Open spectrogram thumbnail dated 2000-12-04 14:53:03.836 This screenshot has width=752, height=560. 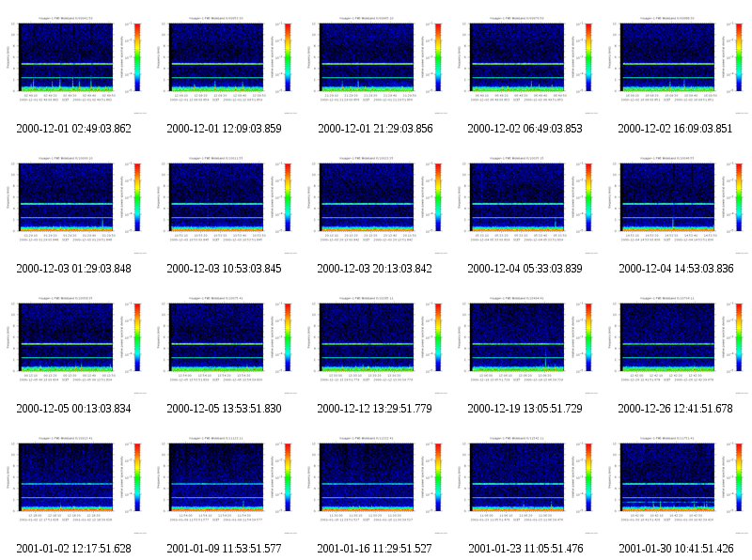(x=678, y=204)
